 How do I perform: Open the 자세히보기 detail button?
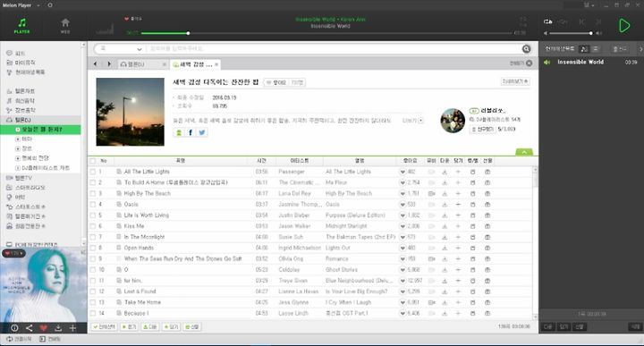pyautogui.click(x=515, y=81)
